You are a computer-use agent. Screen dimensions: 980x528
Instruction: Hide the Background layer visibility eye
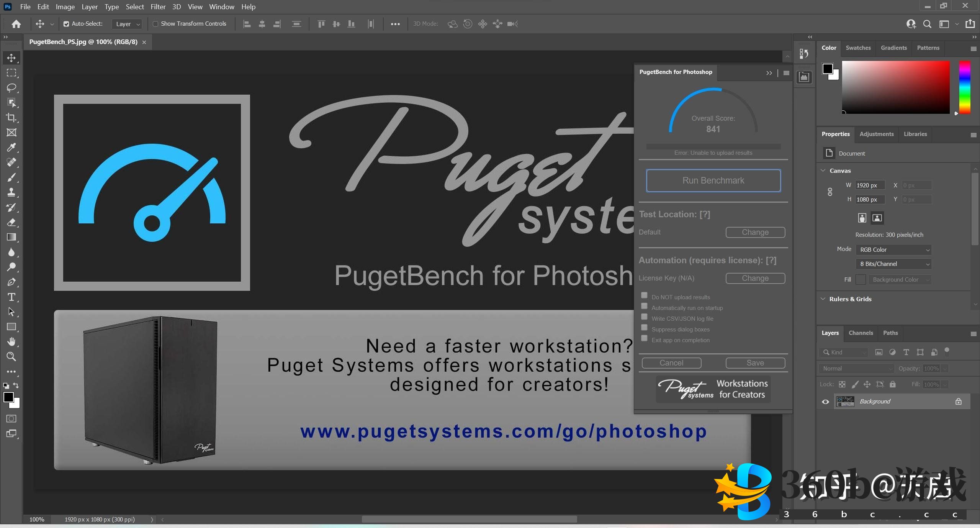tap(825, 402)
